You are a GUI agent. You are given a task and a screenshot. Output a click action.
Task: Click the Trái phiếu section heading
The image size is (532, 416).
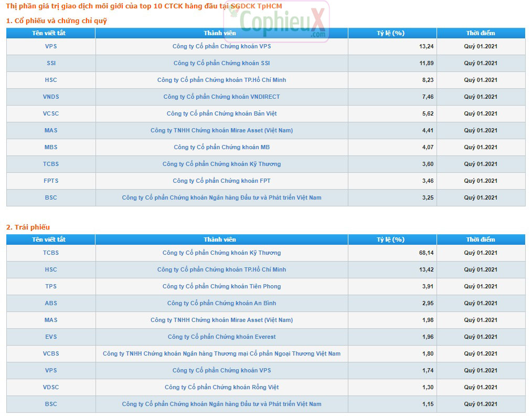(28, 227)
